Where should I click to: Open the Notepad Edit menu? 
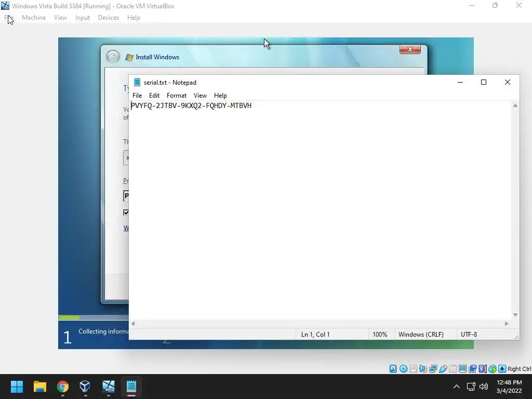point(154,96)
